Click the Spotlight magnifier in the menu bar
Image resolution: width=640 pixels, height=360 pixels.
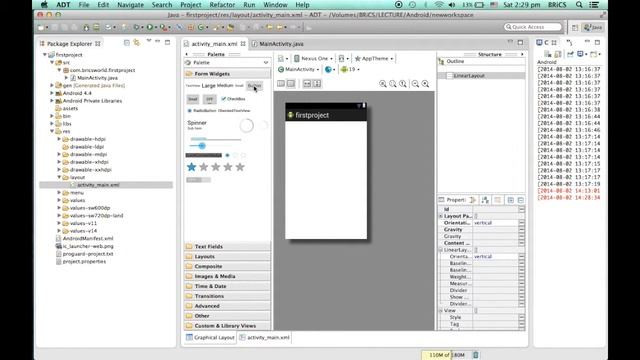coord(579,5)
